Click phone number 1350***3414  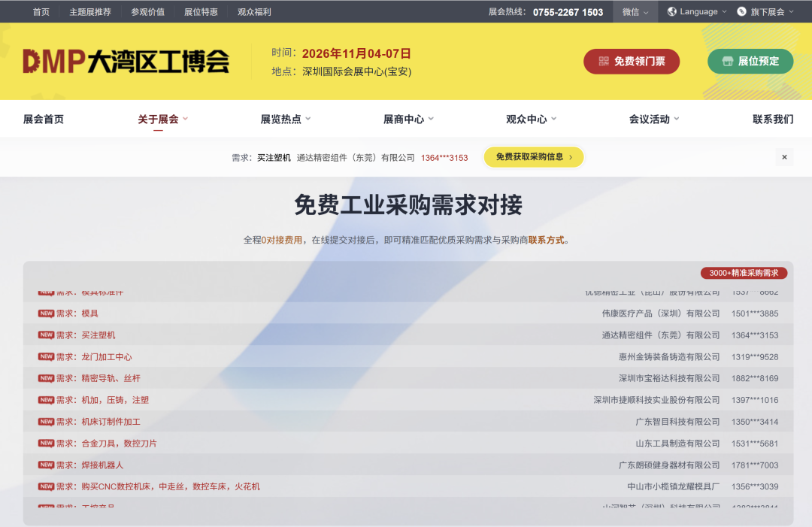point(755,422)
